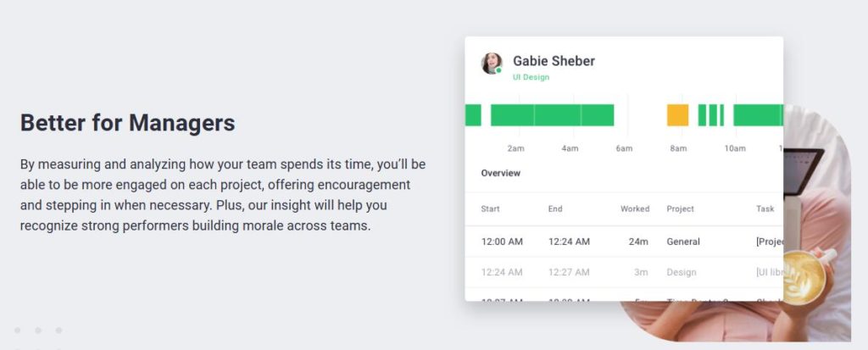868x350 pixels.
Task: Select the yellow timeline block at 8am
Action: pos(677,115)
